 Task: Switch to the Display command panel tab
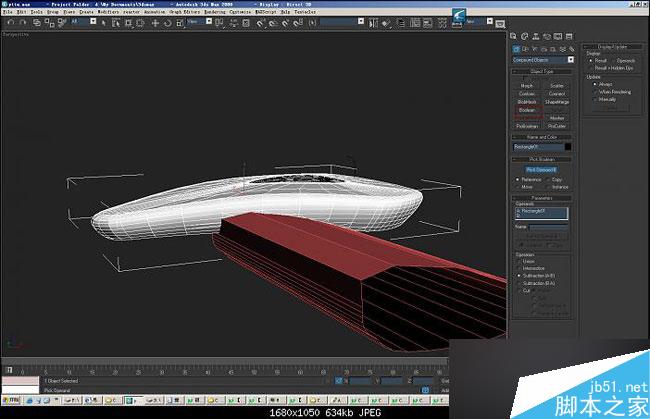[x=558, y=36]
